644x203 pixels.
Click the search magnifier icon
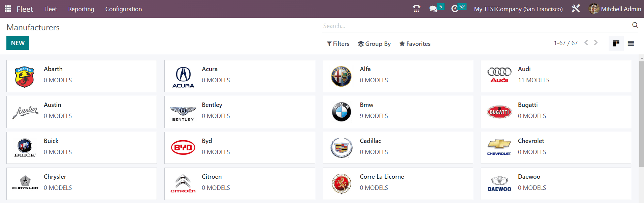(x=635, y=25)
